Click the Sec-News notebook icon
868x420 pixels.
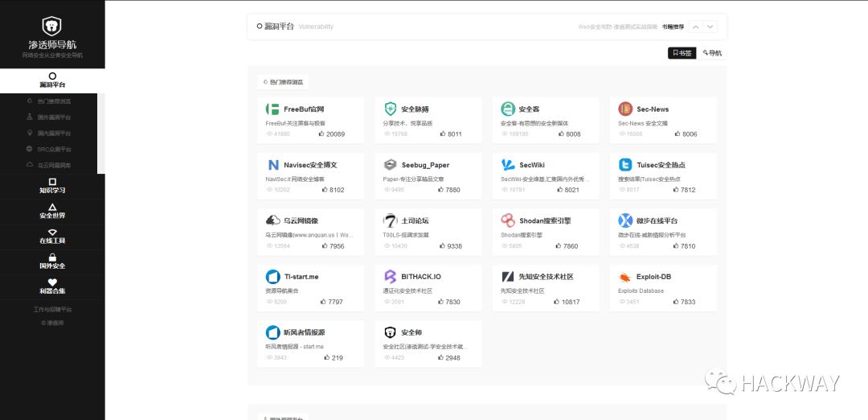[625, 109]
